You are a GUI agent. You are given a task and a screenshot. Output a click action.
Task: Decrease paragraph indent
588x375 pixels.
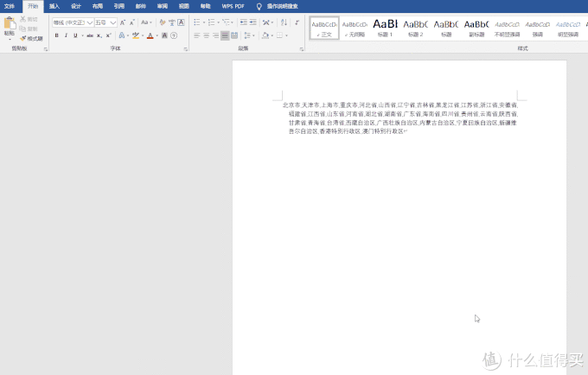point(243,22)
